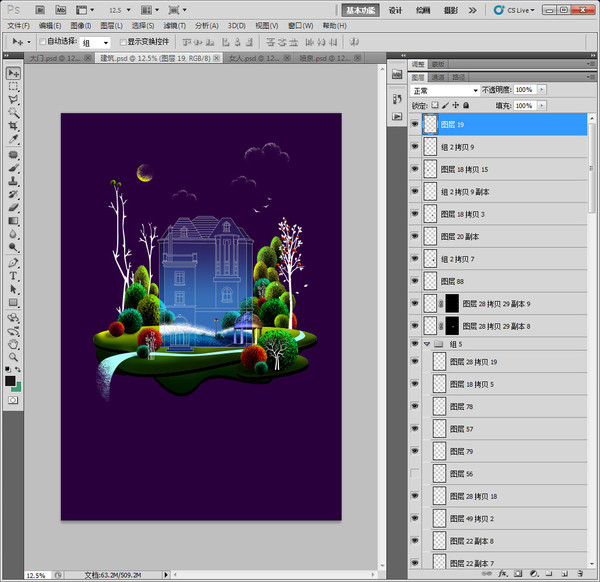Select the Zoom tool

[x=13, y=357]
